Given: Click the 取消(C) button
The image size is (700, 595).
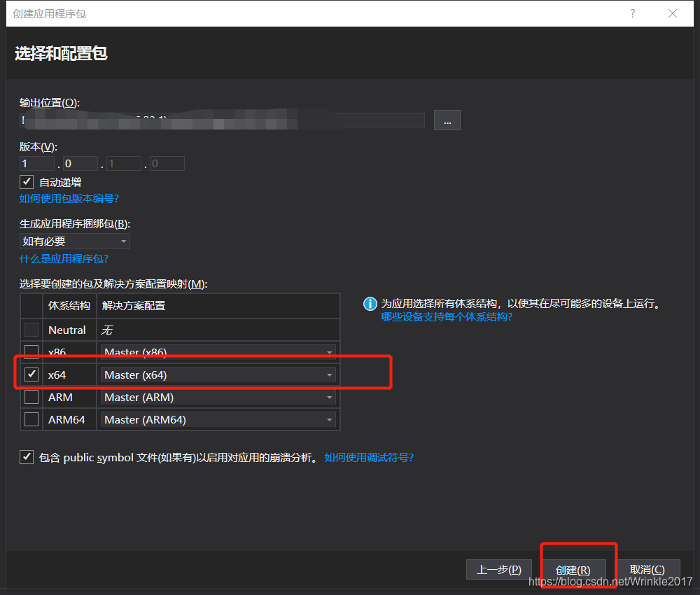Looking at the screenshot, I should [x=647, y=570].
